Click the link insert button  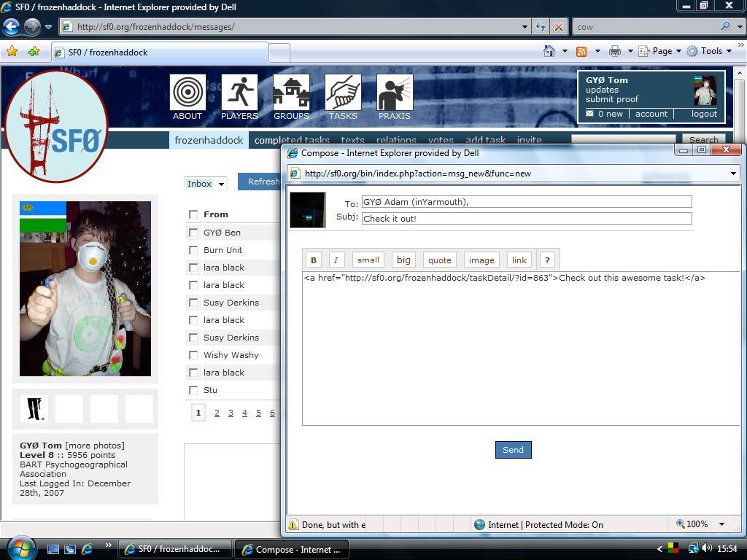point(519,260)
